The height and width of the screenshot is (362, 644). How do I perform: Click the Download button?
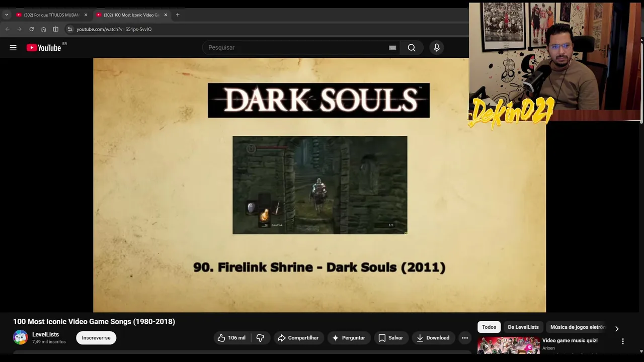[433, 338]
